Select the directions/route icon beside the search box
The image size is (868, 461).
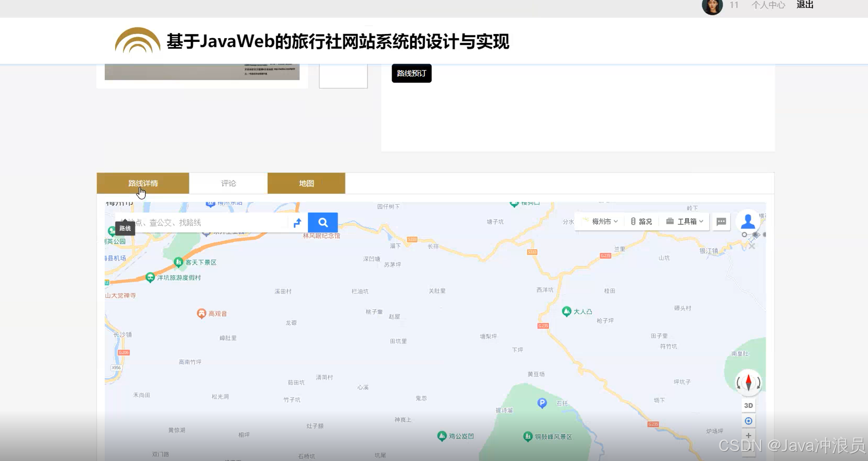tap(297, 222)
